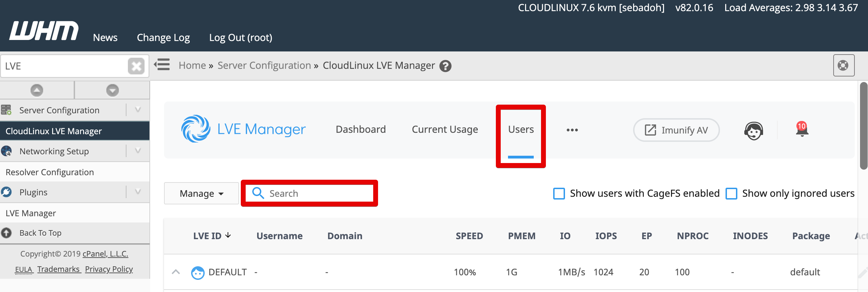Sort table by EP column

(646, 236)
